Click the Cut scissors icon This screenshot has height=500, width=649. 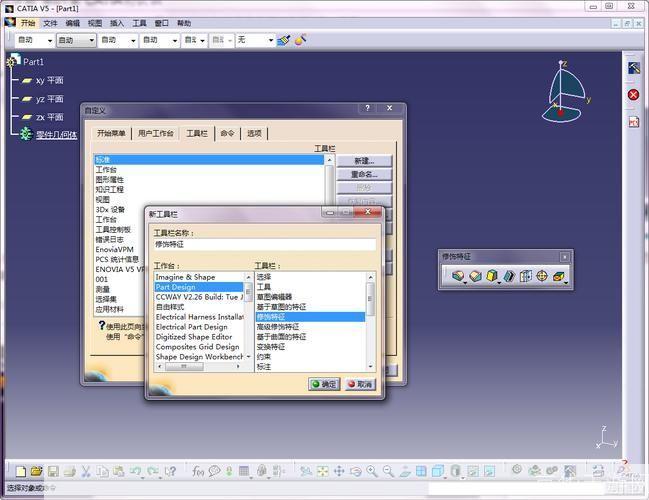point(86,471)
